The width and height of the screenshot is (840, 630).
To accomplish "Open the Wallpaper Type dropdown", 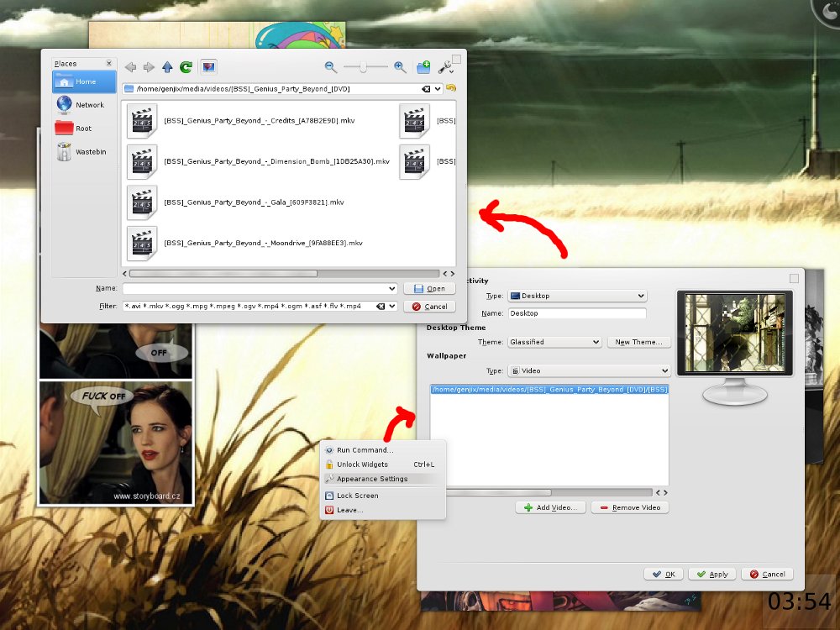I will [589, 370].
